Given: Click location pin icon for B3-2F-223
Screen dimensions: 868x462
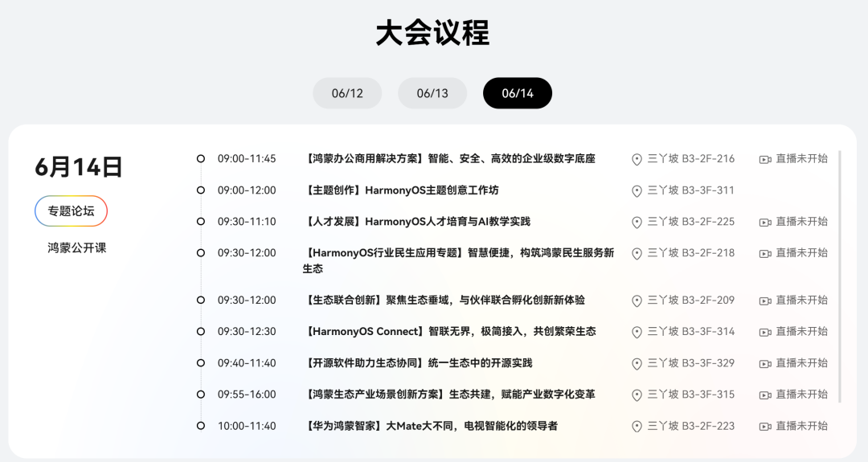Looking at the screenshot, I should (x=637, y=427).
